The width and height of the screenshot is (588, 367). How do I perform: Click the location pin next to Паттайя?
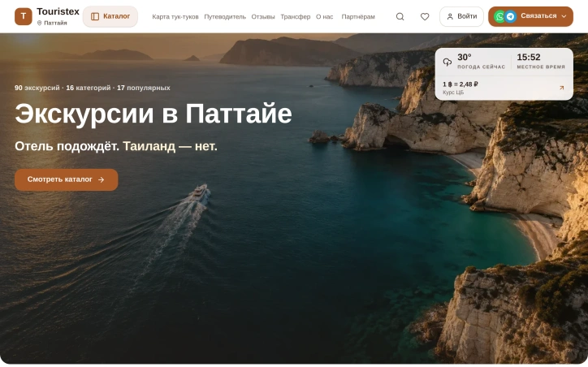pyautogui.click(x=39, y=24)
